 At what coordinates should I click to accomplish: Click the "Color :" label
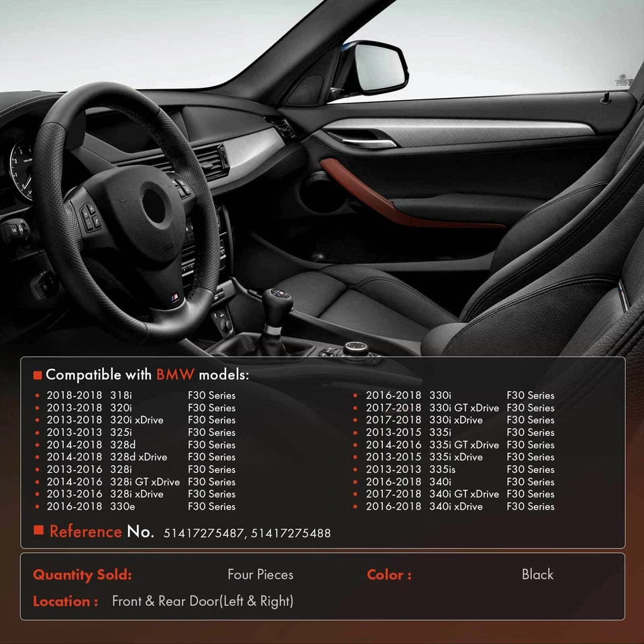pyautogui.click(x=389, y=575)
